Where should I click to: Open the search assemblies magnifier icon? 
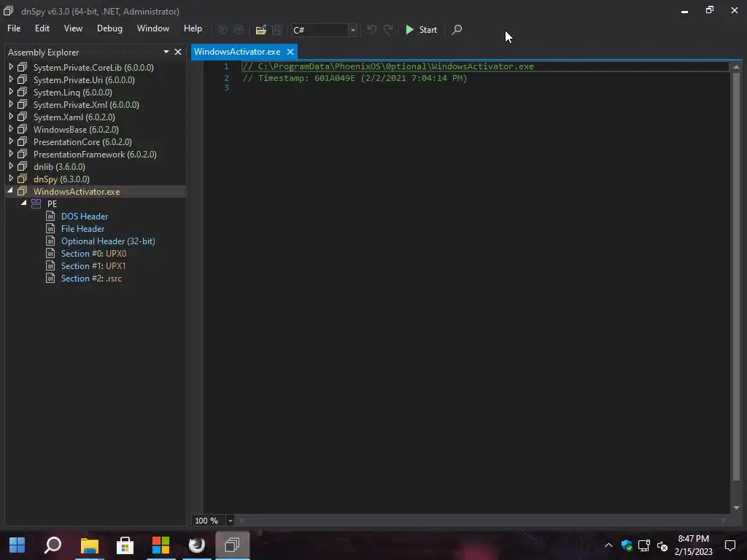coord(457,29)
